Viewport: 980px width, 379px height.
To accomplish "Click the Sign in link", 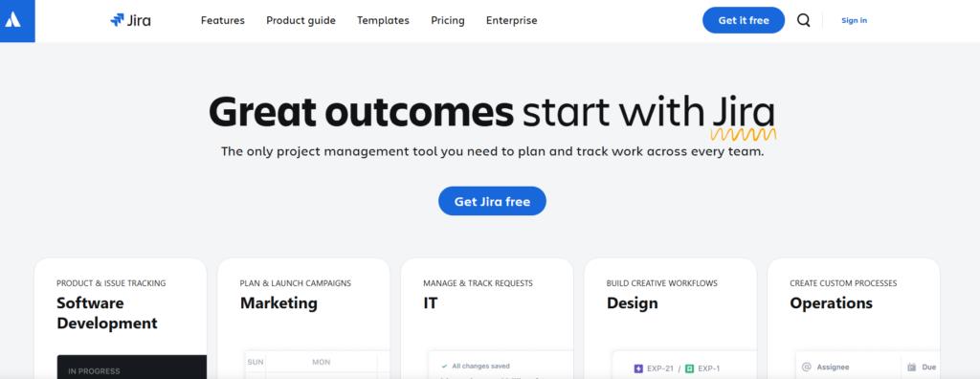I will [854, 20].
